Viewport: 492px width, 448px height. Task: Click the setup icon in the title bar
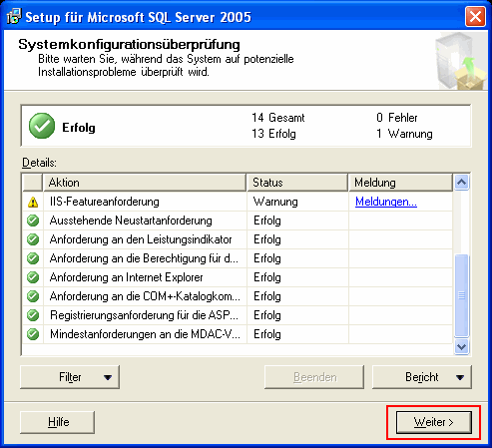[14, 16]
